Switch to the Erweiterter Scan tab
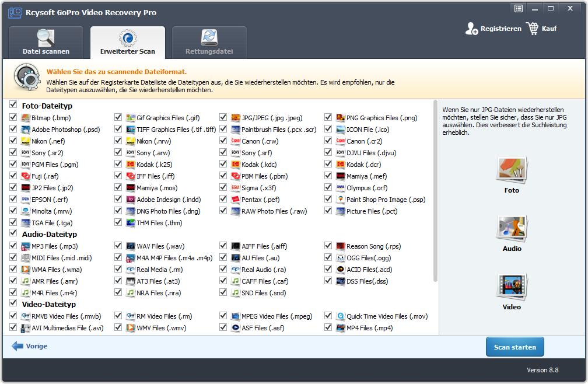 128,43
